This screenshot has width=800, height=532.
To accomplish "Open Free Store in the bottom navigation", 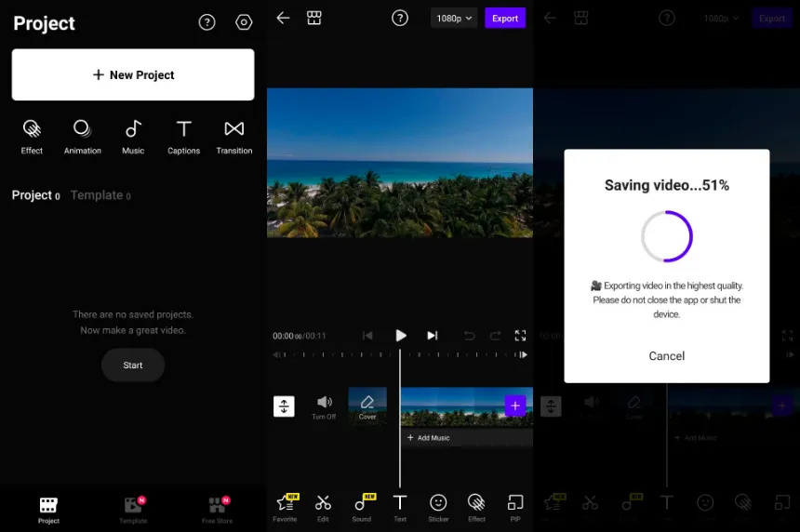I will (x=217, y=510).
